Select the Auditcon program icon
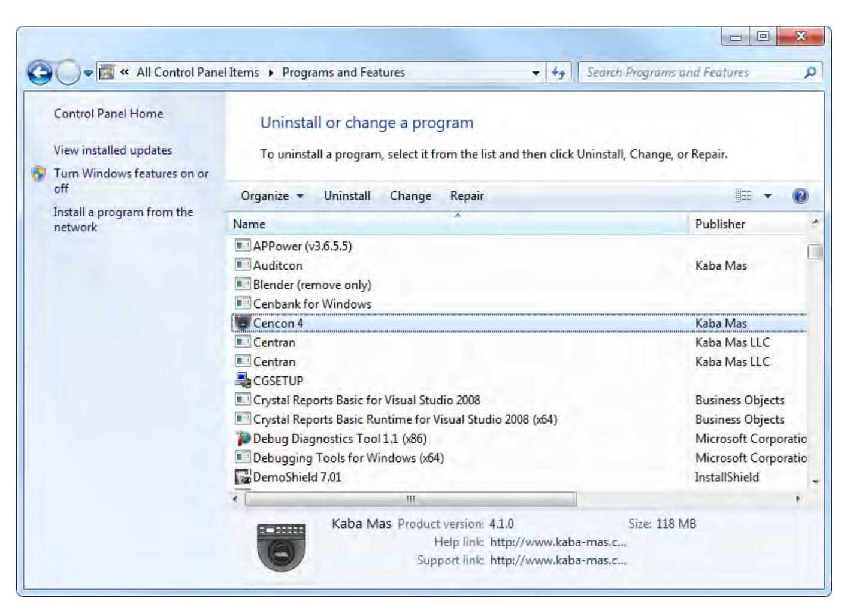This screenshot has height=616, width=847. pos(242,265)
